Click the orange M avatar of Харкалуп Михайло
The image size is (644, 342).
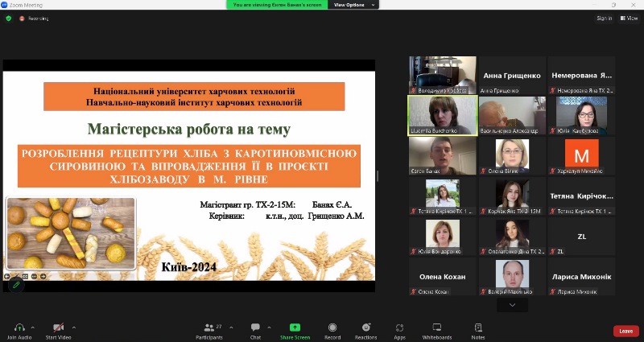581,153
